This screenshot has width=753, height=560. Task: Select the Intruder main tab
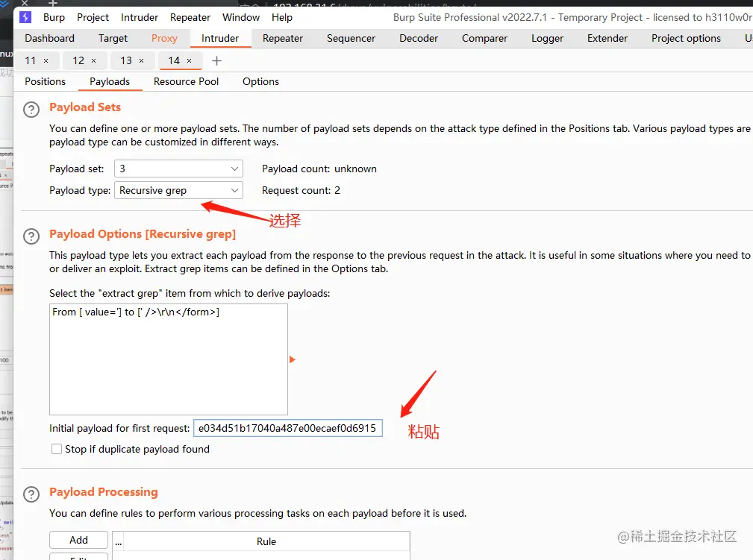click(220, 38)
